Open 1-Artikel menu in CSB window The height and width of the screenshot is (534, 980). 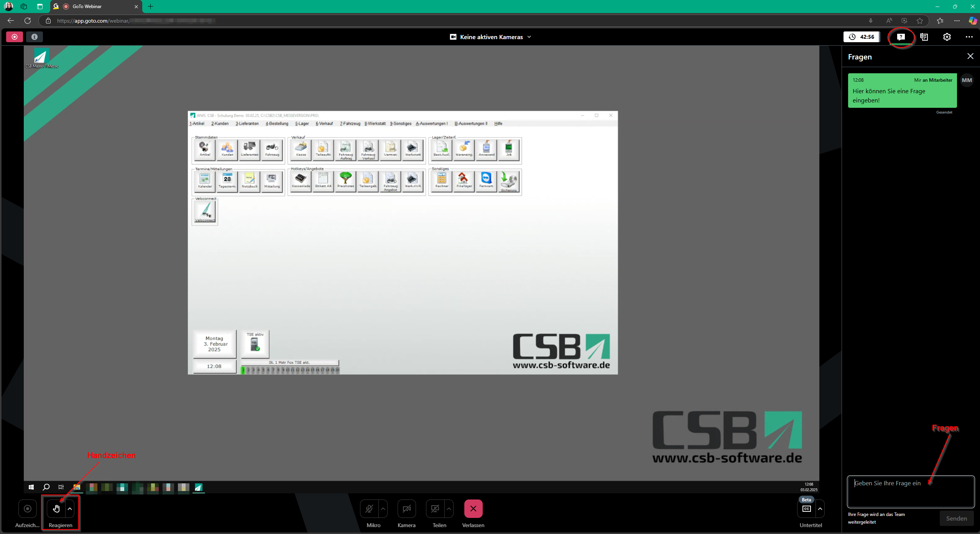point(197,124)
